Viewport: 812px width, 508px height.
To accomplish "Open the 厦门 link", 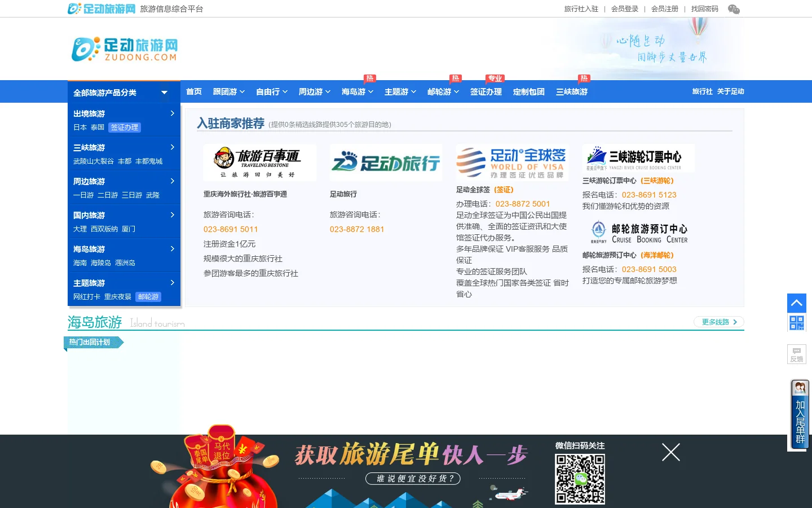I will [x=129, y=229].
